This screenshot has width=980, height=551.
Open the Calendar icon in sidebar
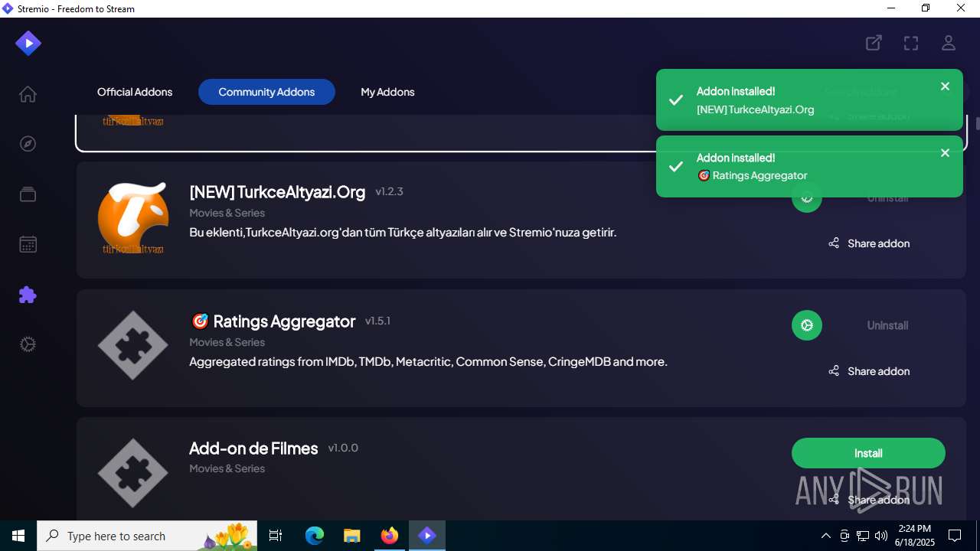click(x=28, y=244)
